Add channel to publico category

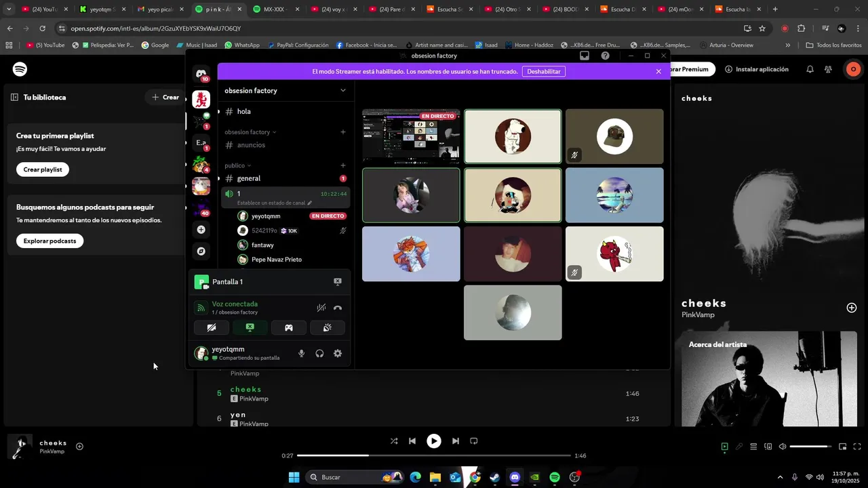pos(343,165)
